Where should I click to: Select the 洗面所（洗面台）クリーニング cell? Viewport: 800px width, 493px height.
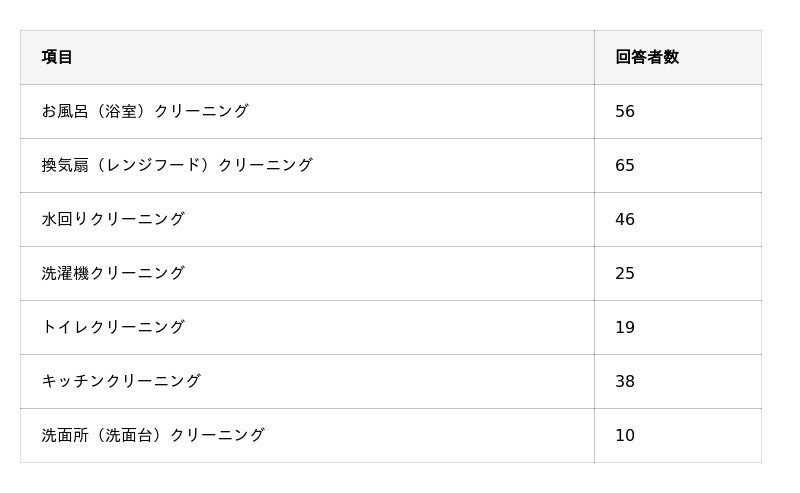coord(153,435)
